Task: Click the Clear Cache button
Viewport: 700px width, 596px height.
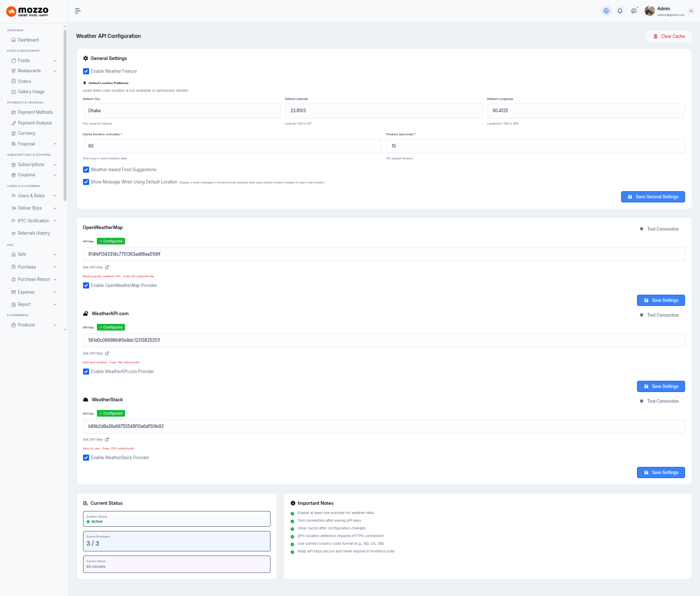Action: 669,36
